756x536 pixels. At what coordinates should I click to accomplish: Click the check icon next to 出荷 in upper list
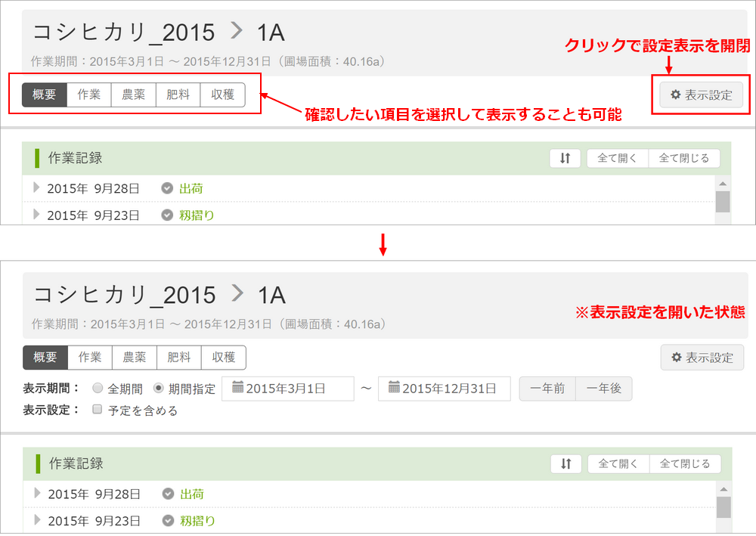(x=167, y=188)
